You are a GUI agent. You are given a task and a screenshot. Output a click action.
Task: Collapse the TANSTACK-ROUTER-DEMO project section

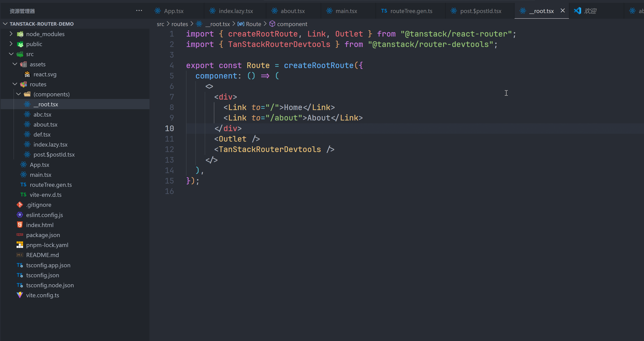[5, 24]
